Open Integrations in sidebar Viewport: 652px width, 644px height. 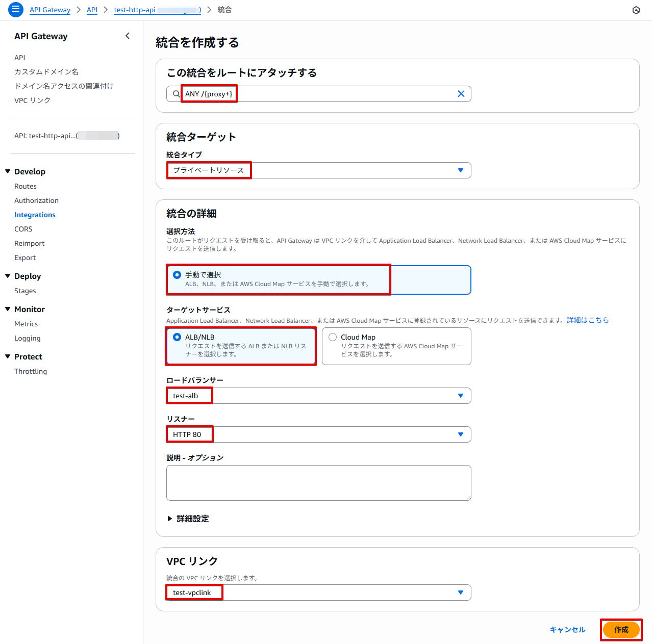(35, 215)
